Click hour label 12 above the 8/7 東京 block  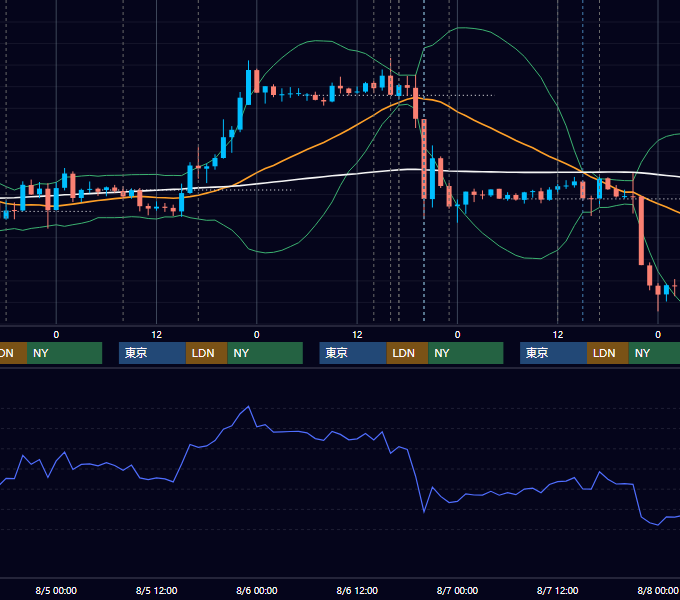click(x=558, y=335)
